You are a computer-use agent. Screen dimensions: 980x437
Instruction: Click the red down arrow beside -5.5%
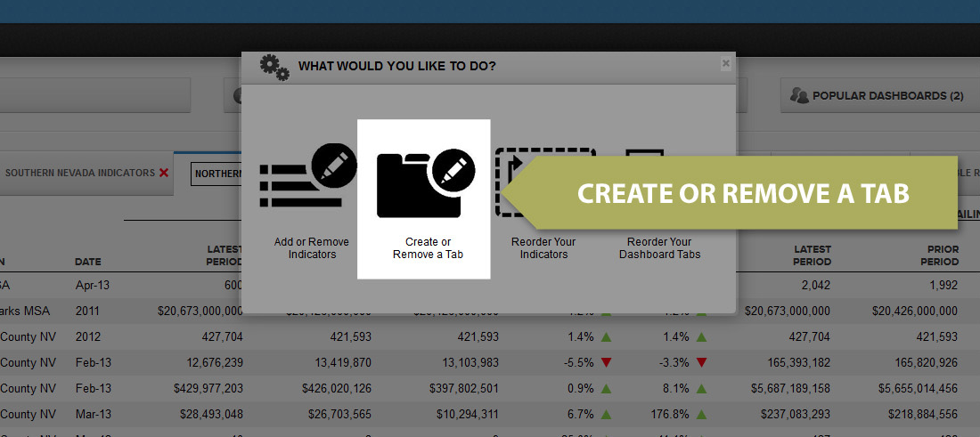click(606, 363)
